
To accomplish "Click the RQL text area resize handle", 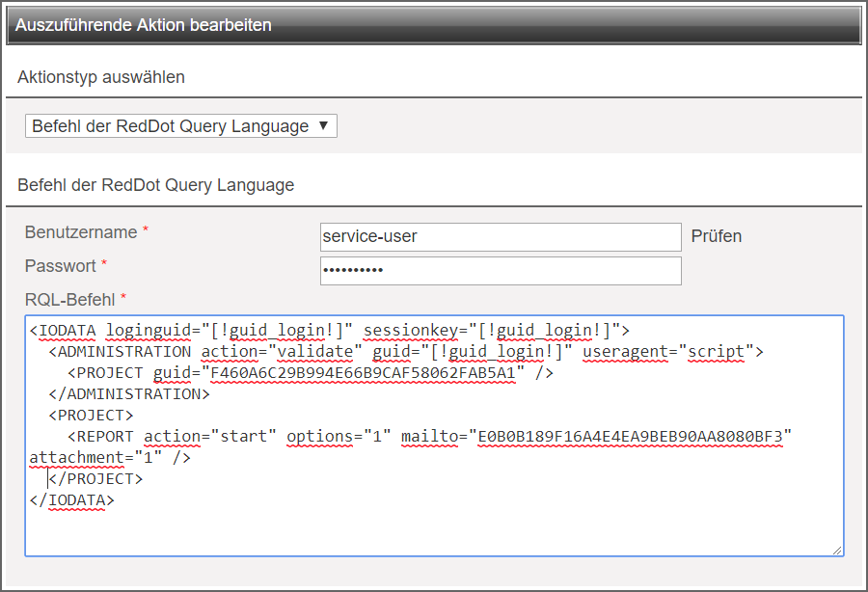I will [x=837, y=550].
